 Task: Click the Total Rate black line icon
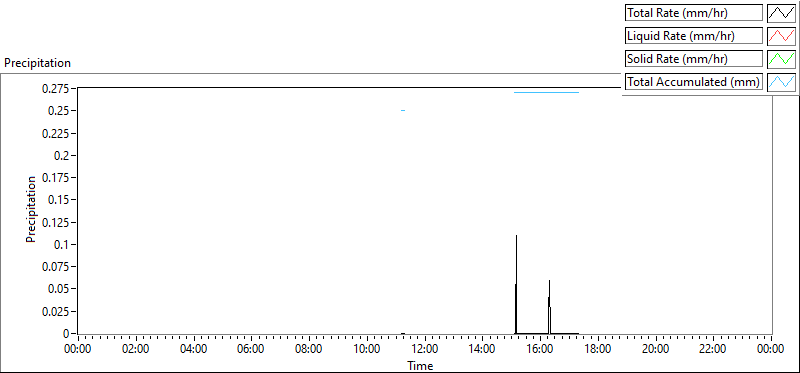pyautogui.click(x=781, y=13)
